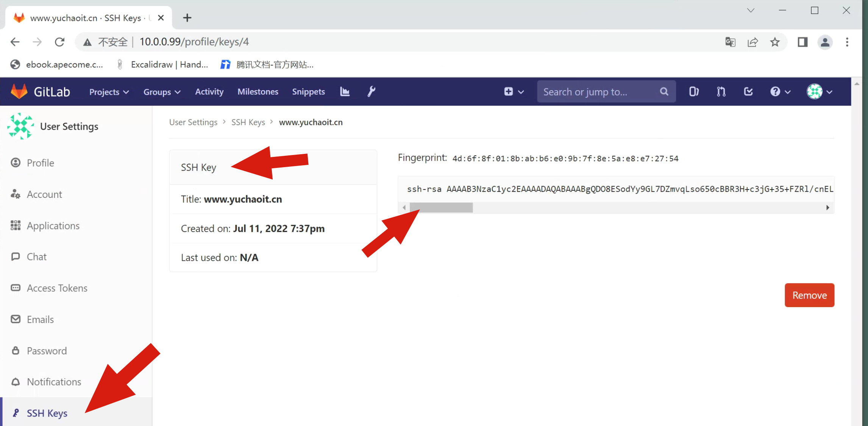Click the browser translate page icon
The width and height of the screenshot is (868, 426).
click(730, 42)
